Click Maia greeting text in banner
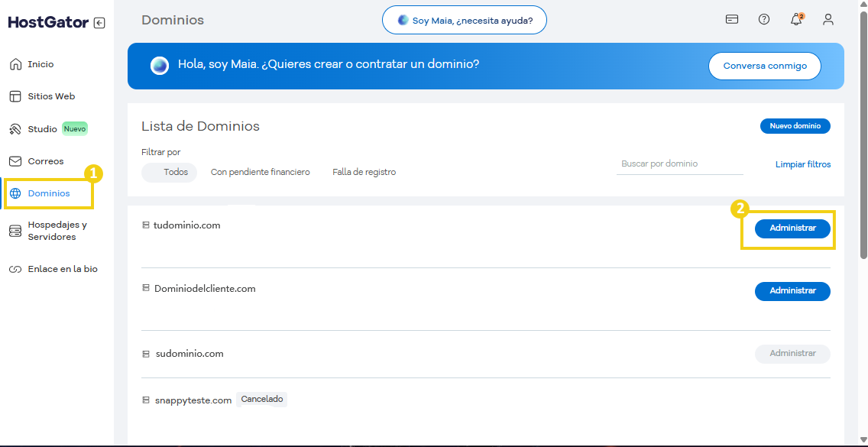The image size is (868, 447). [x=329, y=64]
